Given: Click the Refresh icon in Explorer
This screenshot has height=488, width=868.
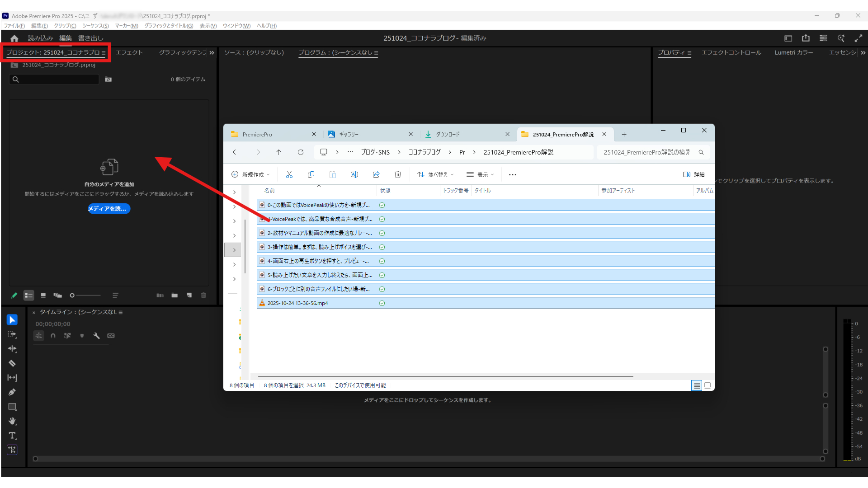Looking at the screenshot, I should (x=301, y=152).
